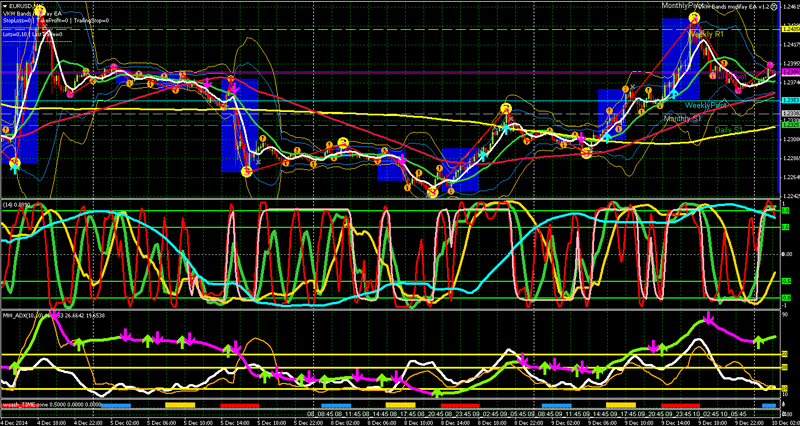Pick the Daily S1 support label
The height and width of the screenshot is (426, 800).
726,130
